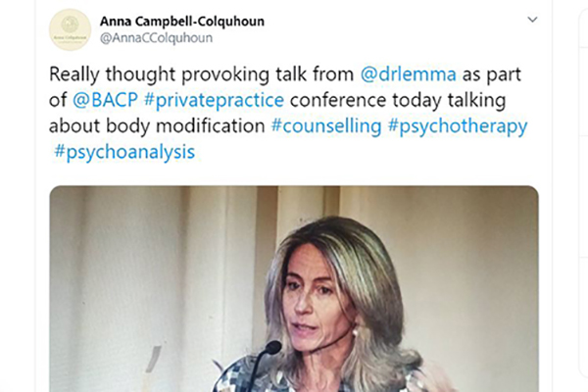588x392 pixels.
Task: Click the speaker's face in the photo
Action: (315, 300)
